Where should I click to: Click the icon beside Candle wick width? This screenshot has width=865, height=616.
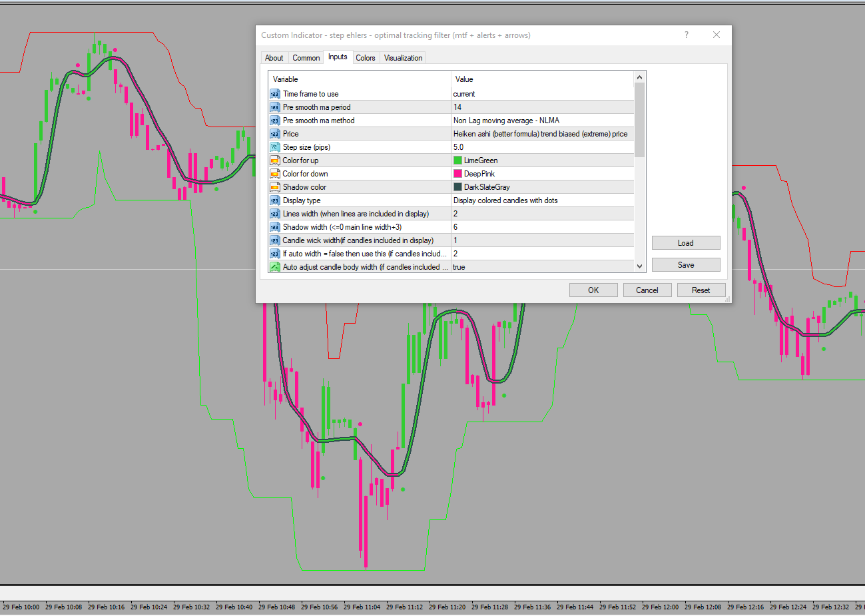coord(274,240)
